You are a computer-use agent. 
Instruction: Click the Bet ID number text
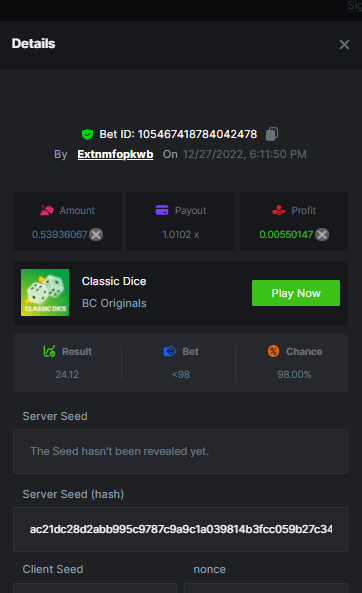click(197, 134)
